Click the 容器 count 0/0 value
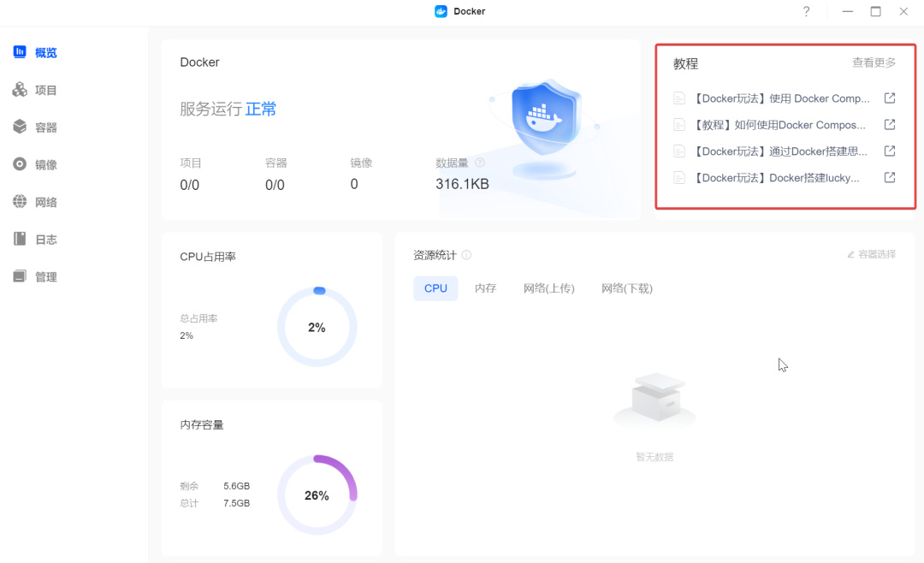Image resolution: width=924 pixels, height=563 pixels. click(x=275, y=185)
